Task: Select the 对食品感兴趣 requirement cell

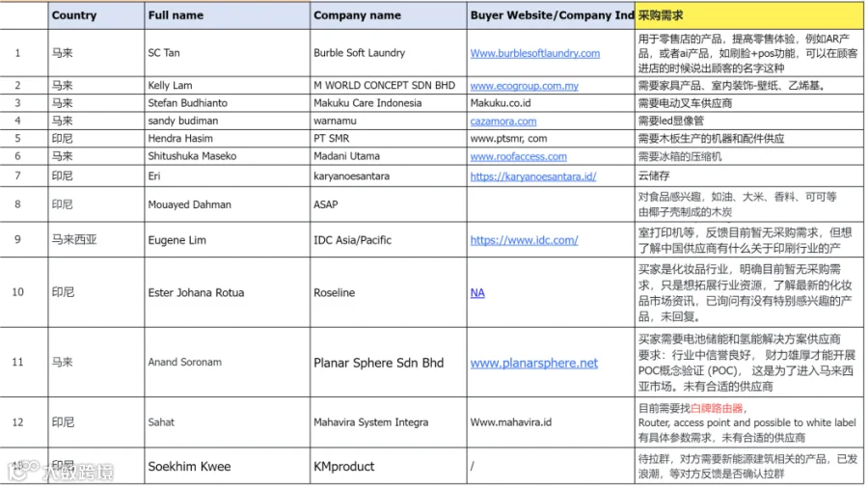Action: (x=749, y=204)
